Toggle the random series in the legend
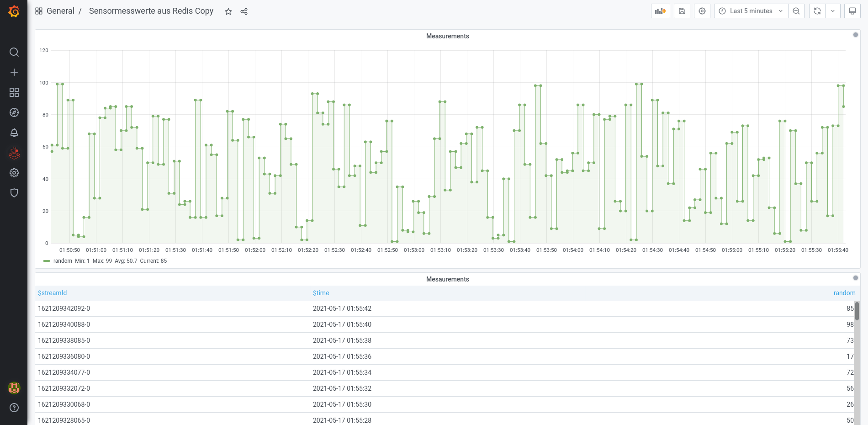Screen dimensions: 868x425 pyautogui.click(x=63, y=261)
